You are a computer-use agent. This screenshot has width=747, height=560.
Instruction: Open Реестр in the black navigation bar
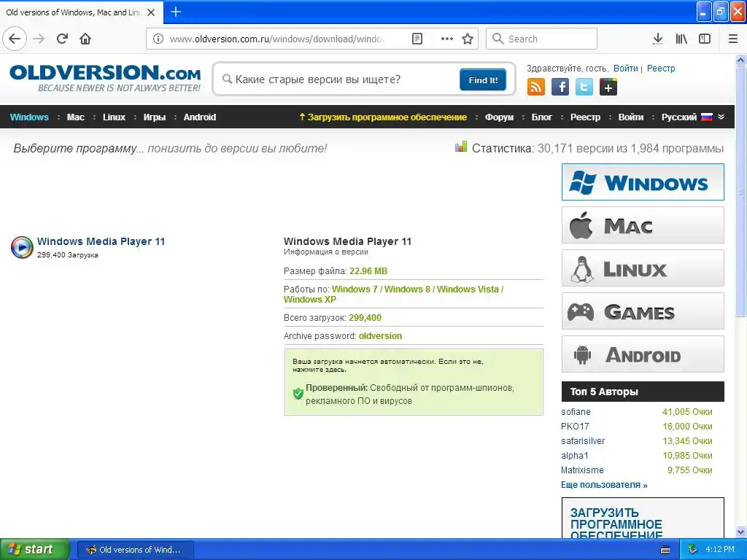(x=585, y=117)
